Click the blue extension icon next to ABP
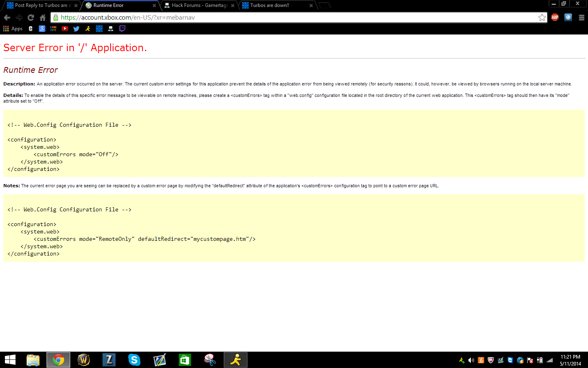 pyautogui.click(x=568, y=17)
